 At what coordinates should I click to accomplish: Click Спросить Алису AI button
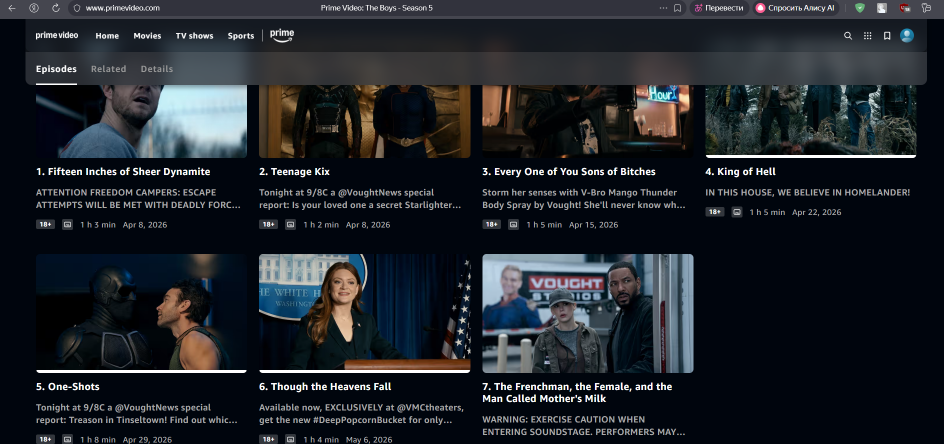795,8
